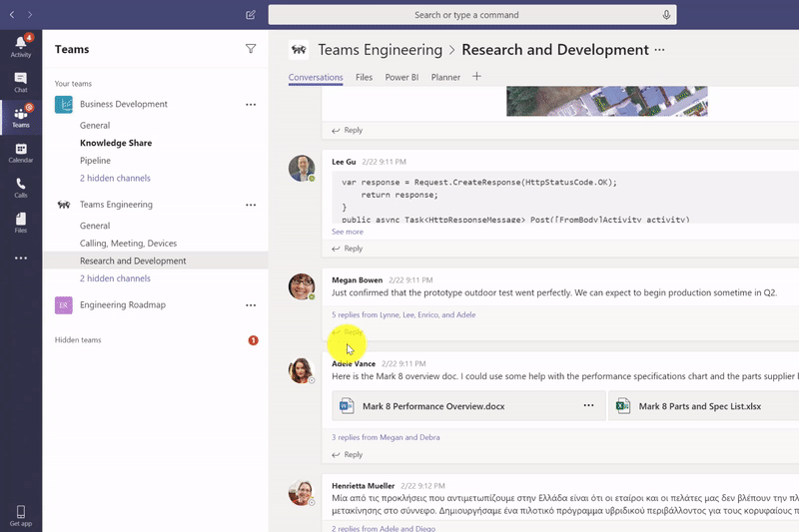799x532 pixels.
Task: Open the Activity feed icon
Action: coord(20,45)
